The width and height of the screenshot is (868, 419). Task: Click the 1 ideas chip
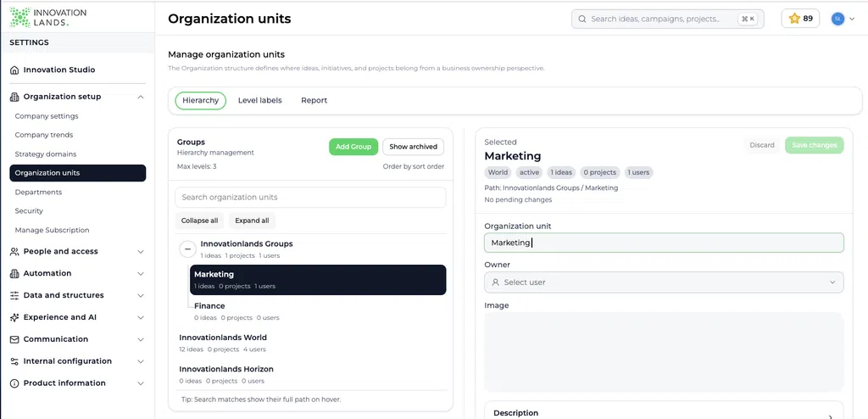point(561,172)
